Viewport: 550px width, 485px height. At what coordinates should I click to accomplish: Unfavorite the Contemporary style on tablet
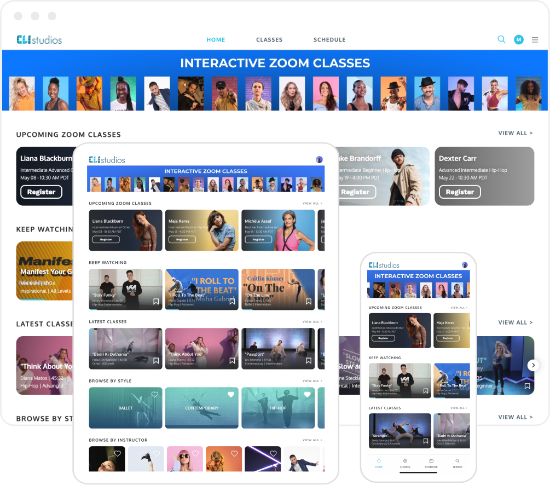coord(231,395)
